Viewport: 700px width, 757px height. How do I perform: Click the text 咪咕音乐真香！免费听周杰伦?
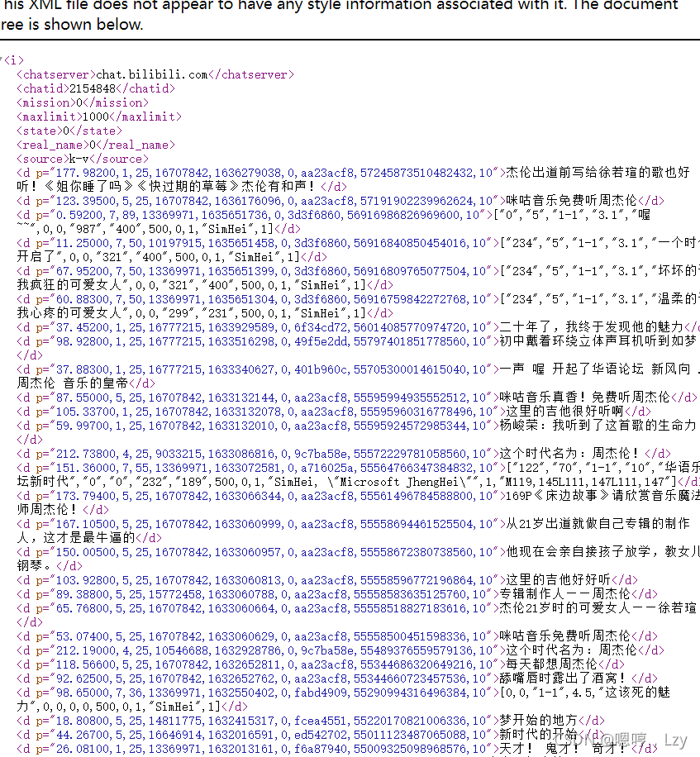pos(584,398)
